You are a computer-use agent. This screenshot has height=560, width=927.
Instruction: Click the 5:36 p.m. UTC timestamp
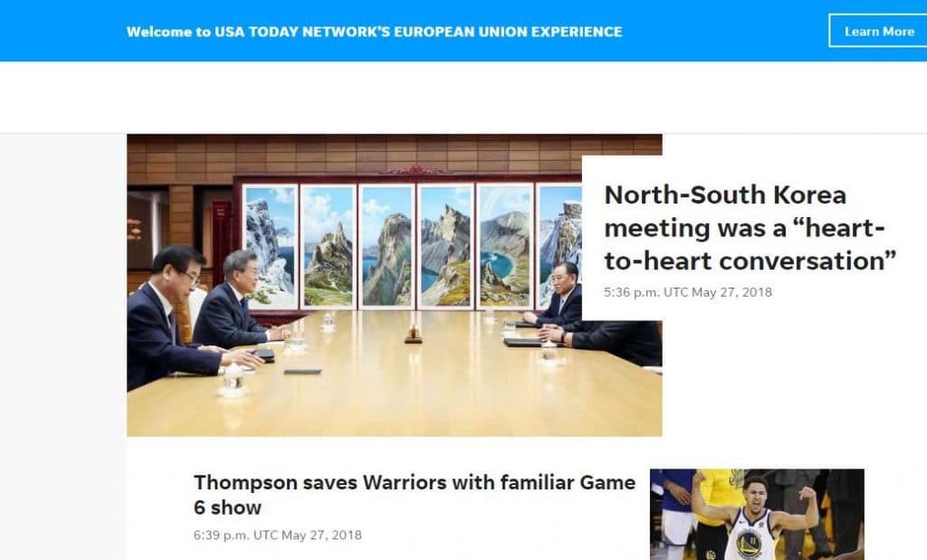[x=688, y=292]
